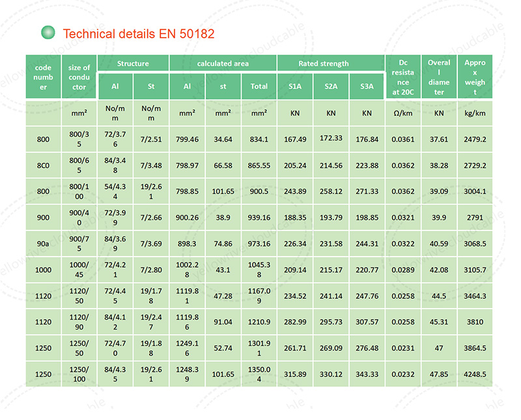Select the 'Dc resistance at 20C' header

pos(403,77)
